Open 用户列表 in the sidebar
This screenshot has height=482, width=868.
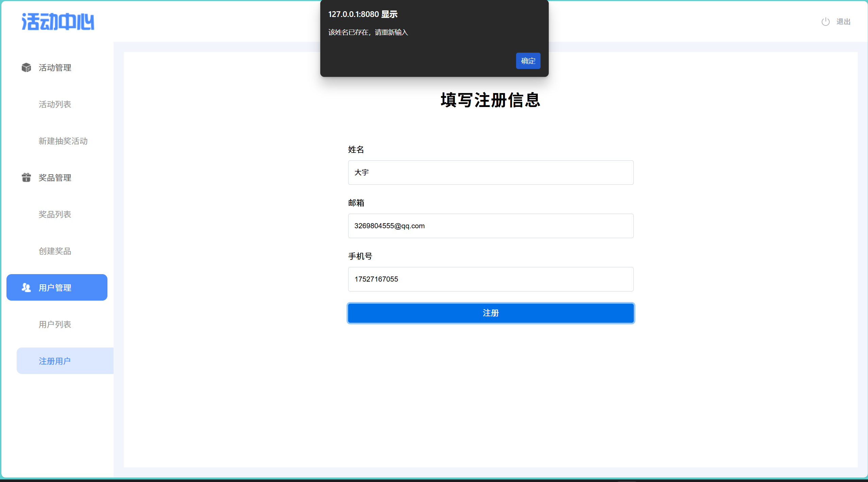pos(55,324)
